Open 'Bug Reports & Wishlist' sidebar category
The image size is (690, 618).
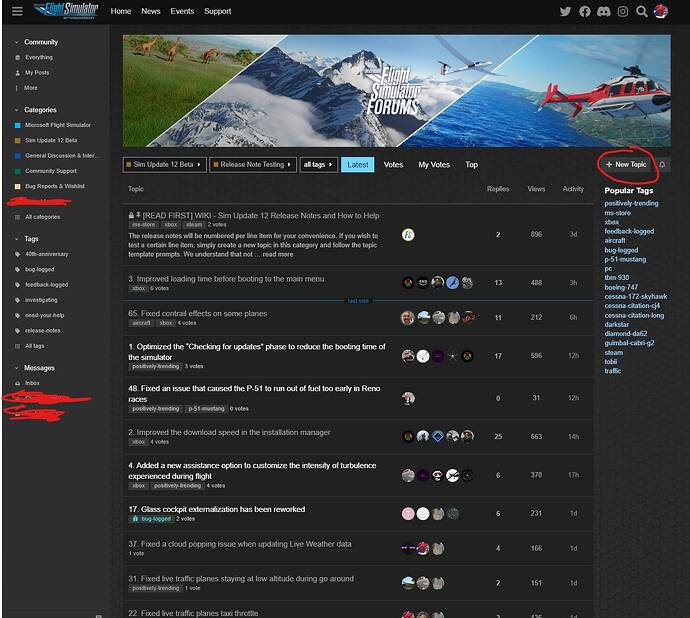click(55, 186)
